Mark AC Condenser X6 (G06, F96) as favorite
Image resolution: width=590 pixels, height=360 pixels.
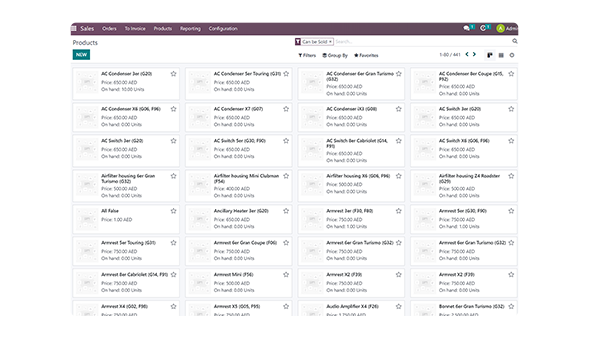(173, 109)
